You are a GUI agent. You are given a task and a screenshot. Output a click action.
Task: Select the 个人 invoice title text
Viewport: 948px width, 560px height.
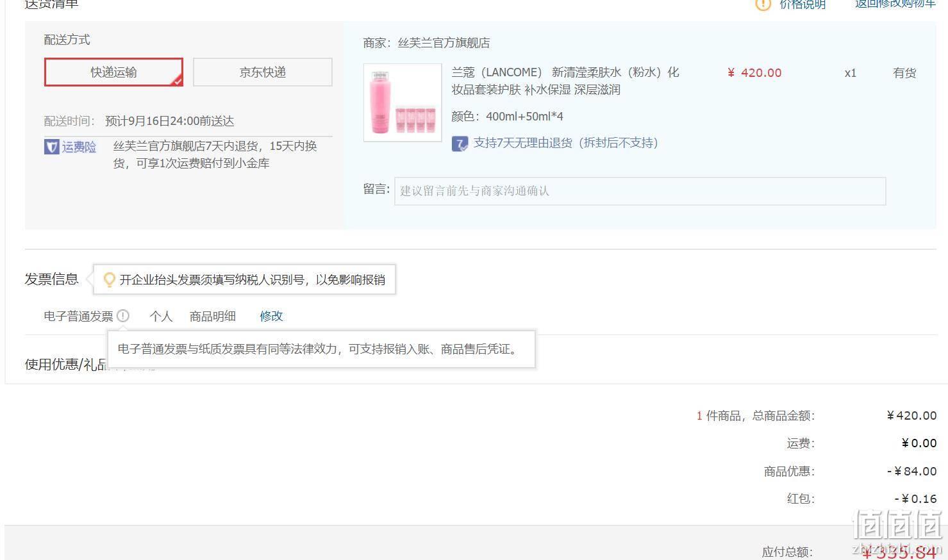(x=161, y=316)
